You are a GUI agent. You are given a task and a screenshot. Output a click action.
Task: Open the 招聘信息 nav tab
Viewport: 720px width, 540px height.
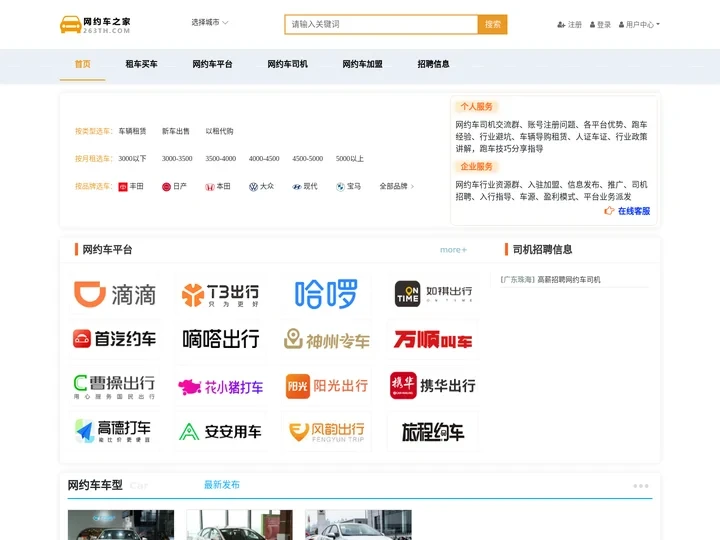pos(433,64)
